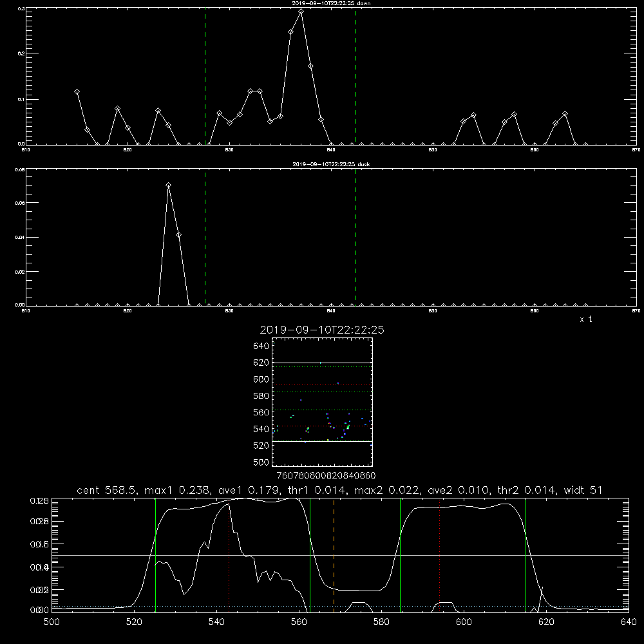Click bottom profile plot x-axis label '640'
The height and width of the screenshot is (644, 644).
point(629,622)
